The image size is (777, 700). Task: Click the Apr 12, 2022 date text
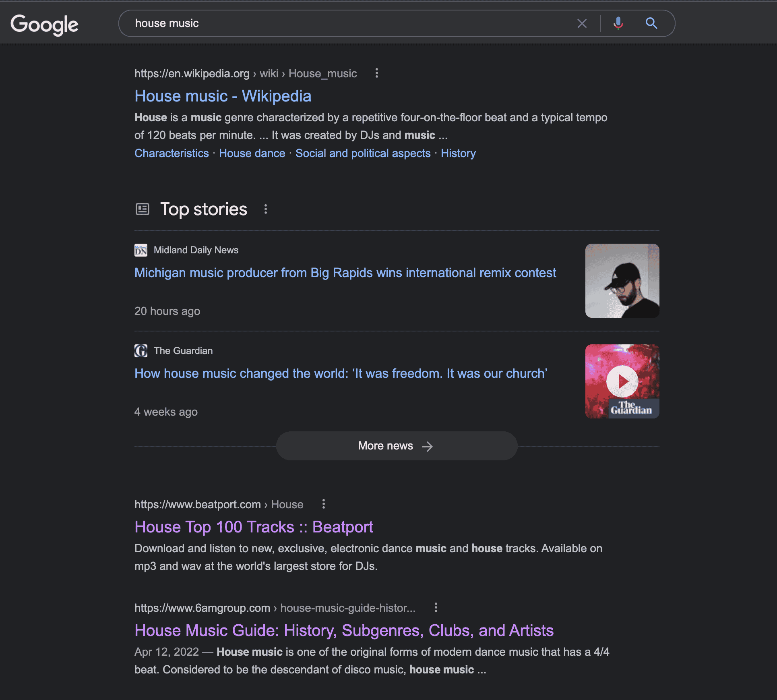[167, 652]
